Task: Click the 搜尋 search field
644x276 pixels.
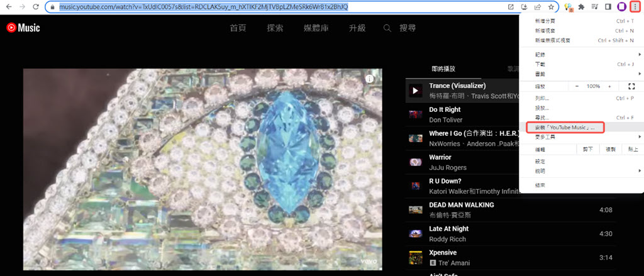Action: (x=408, y=28)
